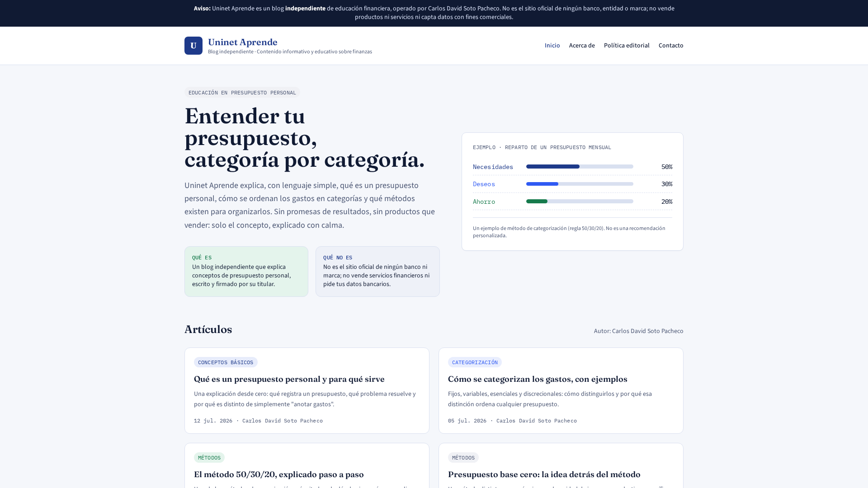Click the CONCEPTOS BÁSICOS tag

226,362
